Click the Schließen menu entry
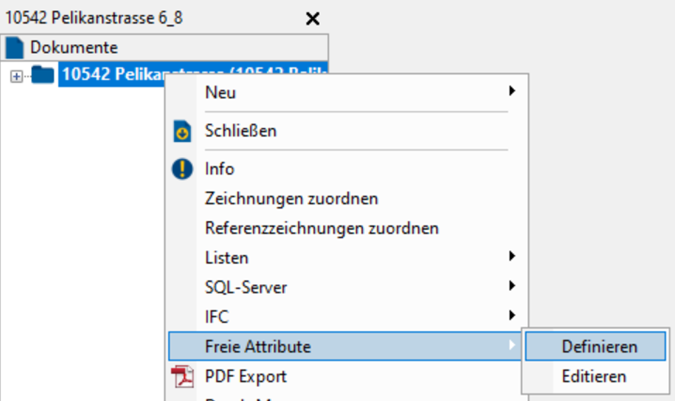Screen dimensions: 675x401 click(240, 131)
